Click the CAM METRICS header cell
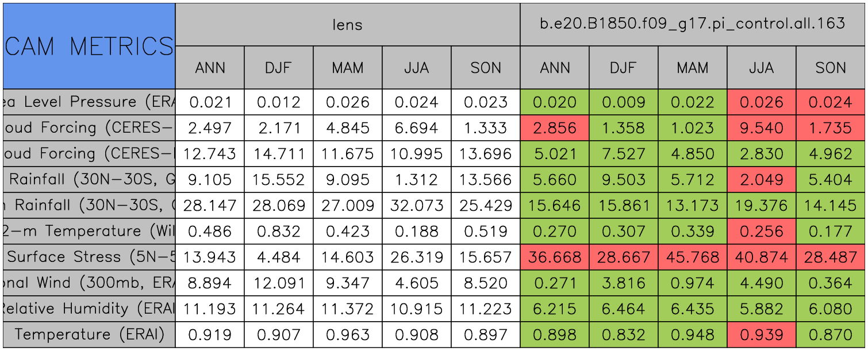Screen dimensions: 868x351 [x=89, y=46]
